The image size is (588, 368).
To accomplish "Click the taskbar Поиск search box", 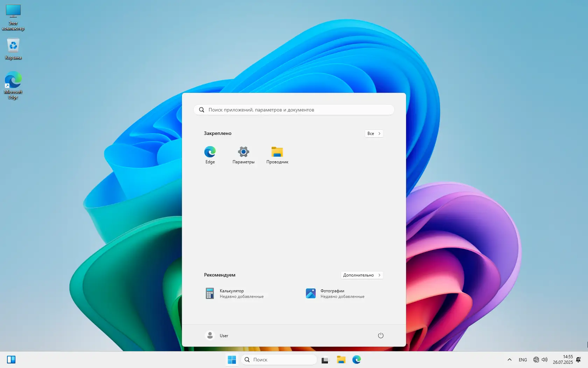I will point(279,360).
